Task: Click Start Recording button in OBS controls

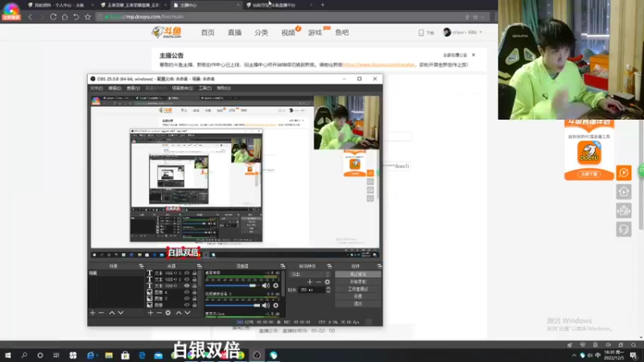Action: pyautogui.click(x=357, y=282)
